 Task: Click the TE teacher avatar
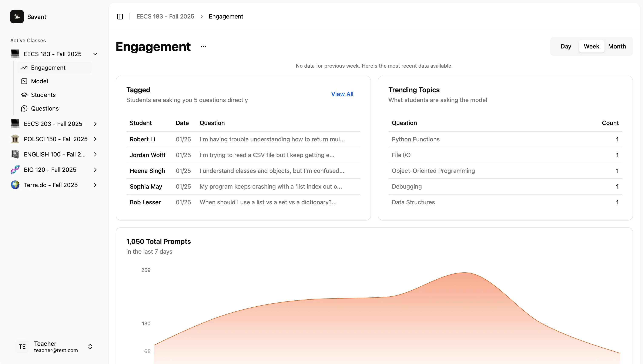[x=22, y=347]
